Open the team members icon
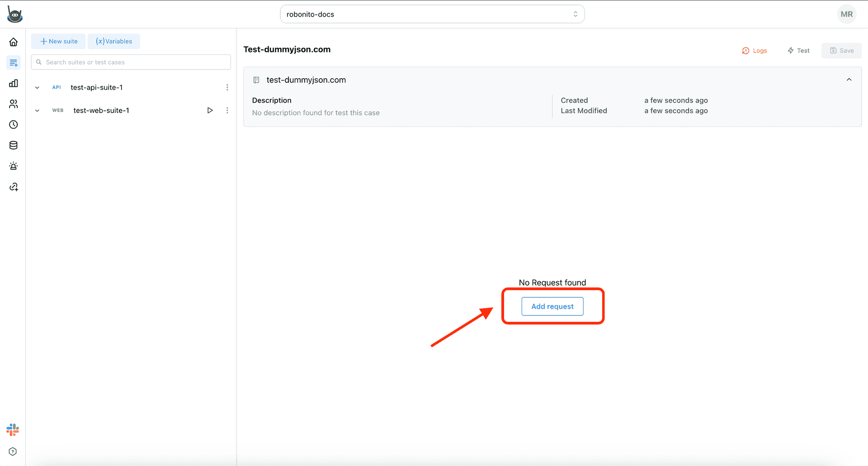 pyautogui.click(x=14, y=104)
